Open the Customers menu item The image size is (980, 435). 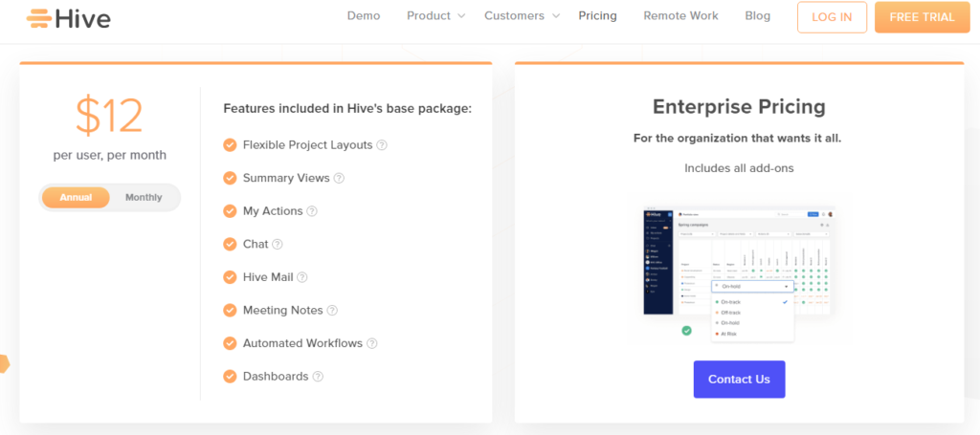[x=514, y=15]
